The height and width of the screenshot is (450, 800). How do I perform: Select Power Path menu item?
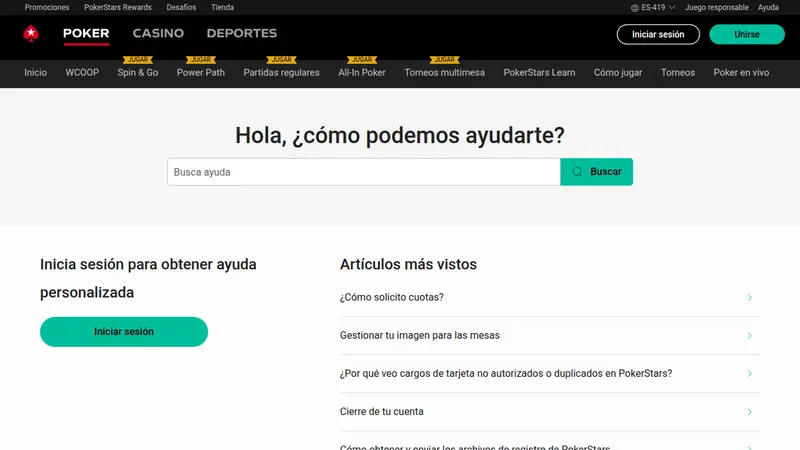click(x=201, y=72)
